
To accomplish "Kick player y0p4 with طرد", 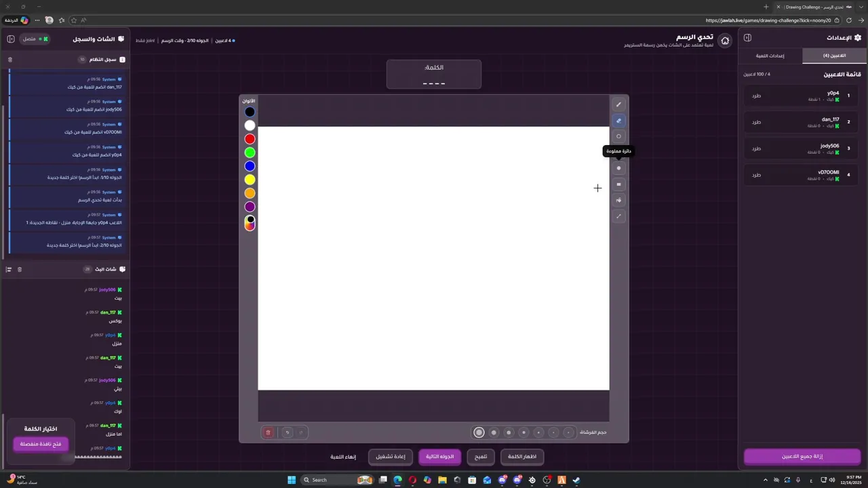I will [756, 96].
